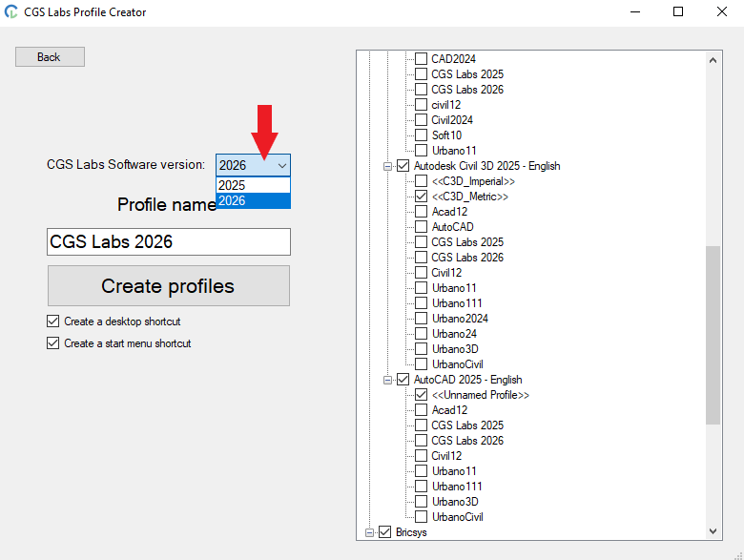Minimize the Profile Creator window
744x560 pixels.
tap(635, 11)
